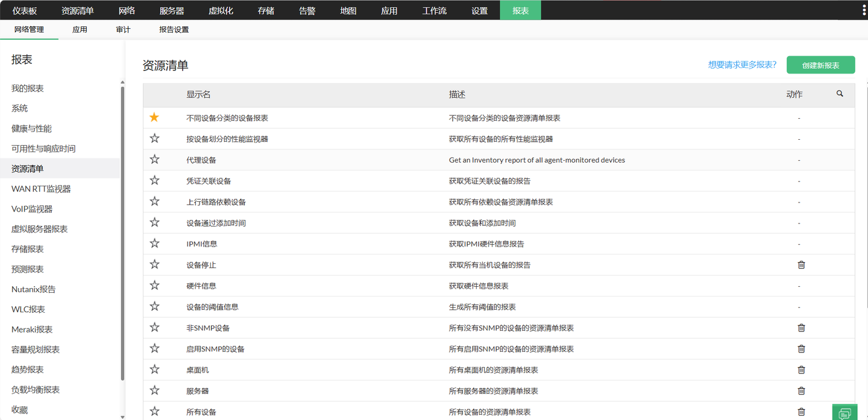Delete the 设备停止 report
The width and height of the screenshot is (868, 420).
tap(801, 265)
